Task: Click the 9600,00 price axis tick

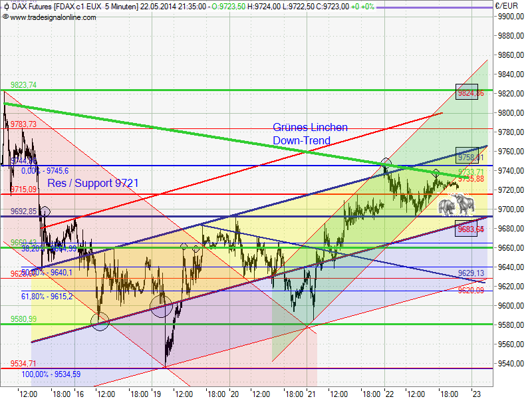Action: click(511, 306)
